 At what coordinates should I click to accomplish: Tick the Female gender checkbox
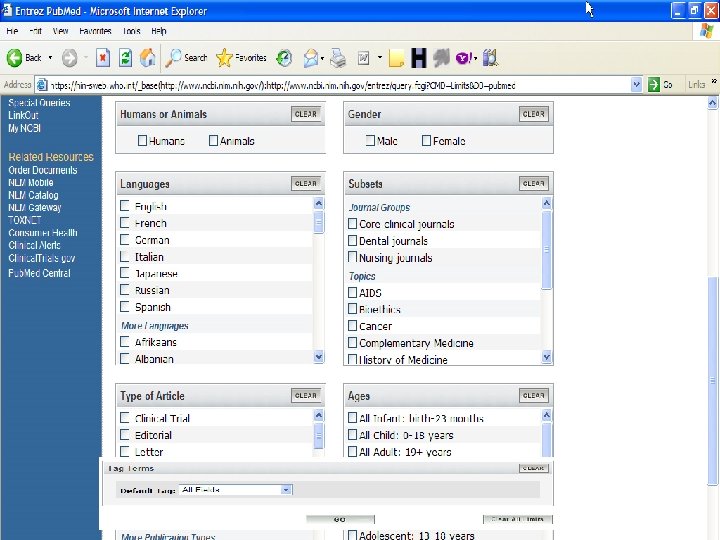coord(426,141)
